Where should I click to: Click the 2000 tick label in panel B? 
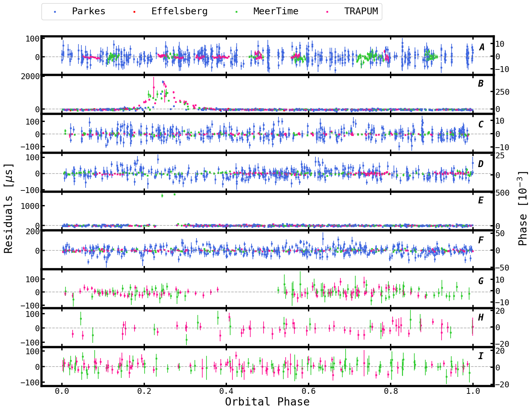pos(30,77)
